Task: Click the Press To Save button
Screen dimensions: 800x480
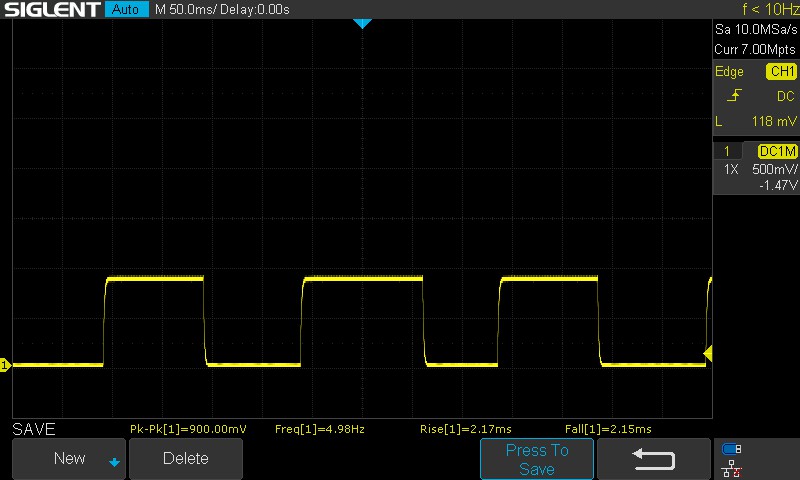Action: 537,459
